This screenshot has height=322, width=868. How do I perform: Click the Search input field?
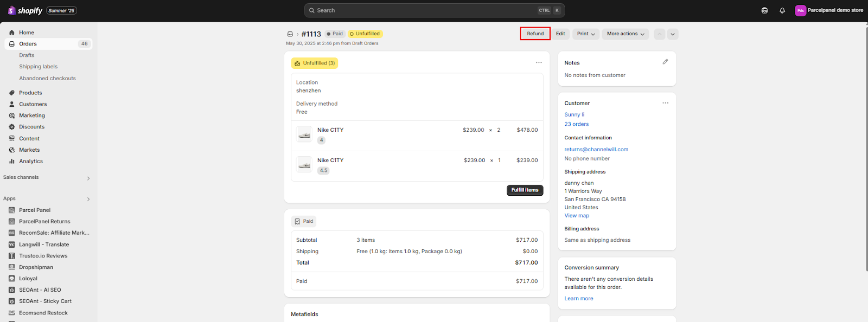pyautogui.click(x=435, y=10)
